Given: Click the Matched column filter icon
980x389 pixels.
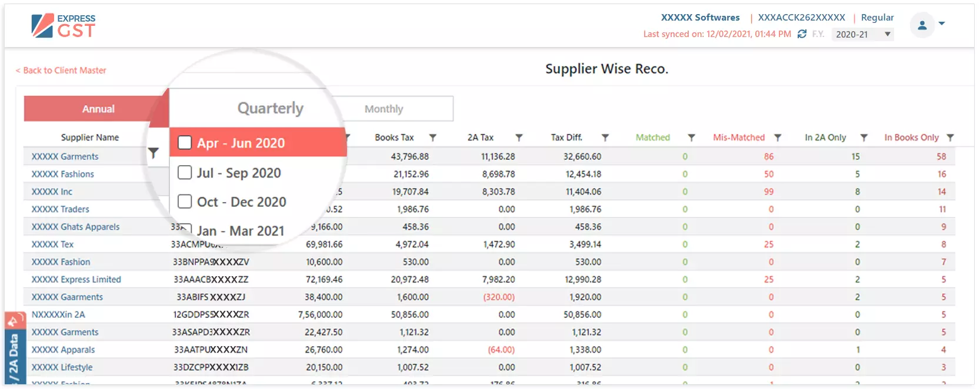Looking at the screenshot, I should (691, 138).
